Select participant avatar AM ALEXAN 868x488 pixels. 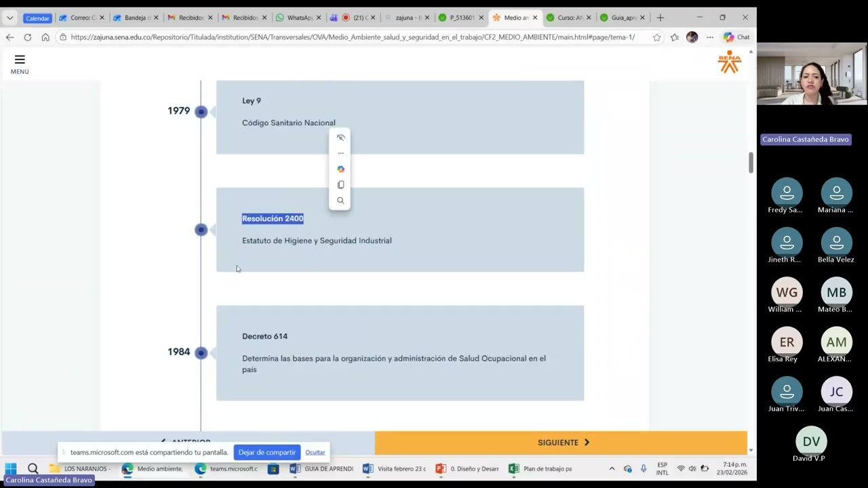[836, 342]
